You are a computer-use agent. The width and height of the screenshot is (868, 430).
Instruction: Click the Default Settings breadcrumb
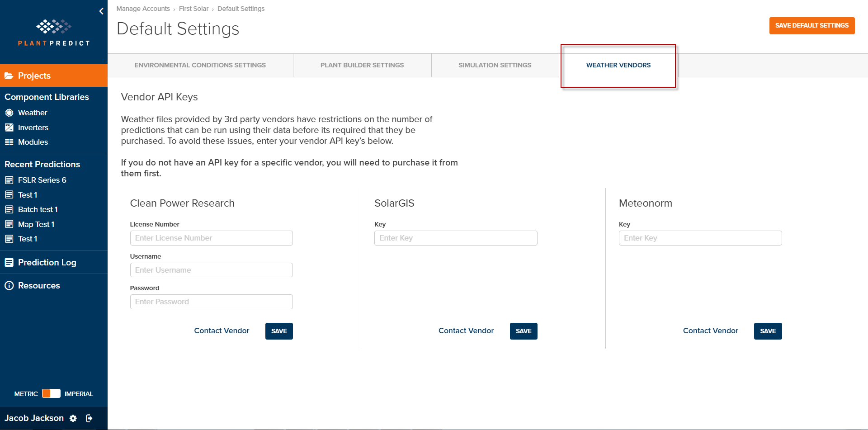coord(241,9)
